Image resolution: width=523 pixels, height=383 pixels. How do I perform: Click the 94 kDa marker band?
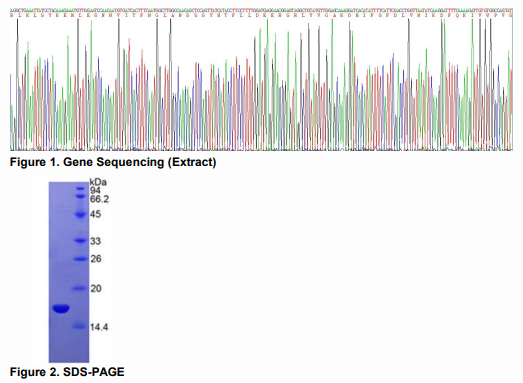[x=80, y=189]
